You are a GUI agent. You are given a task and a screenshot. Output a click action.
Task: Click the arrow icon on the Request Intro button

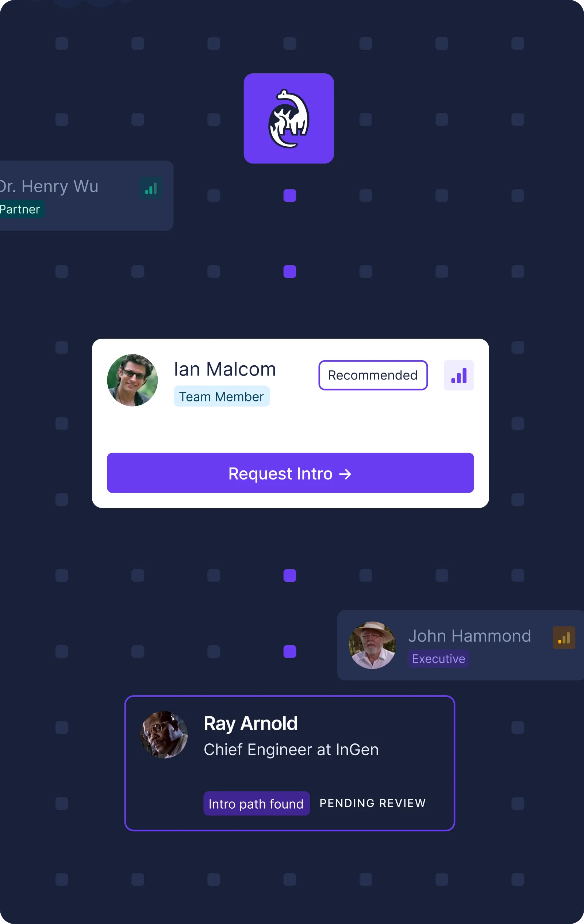click(x=345, y=474)
